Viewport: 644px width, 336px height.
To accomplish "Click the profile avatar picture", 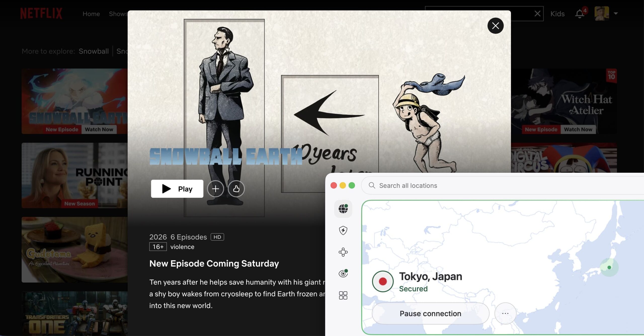I will pyautogui.click(x=602, y=14).
